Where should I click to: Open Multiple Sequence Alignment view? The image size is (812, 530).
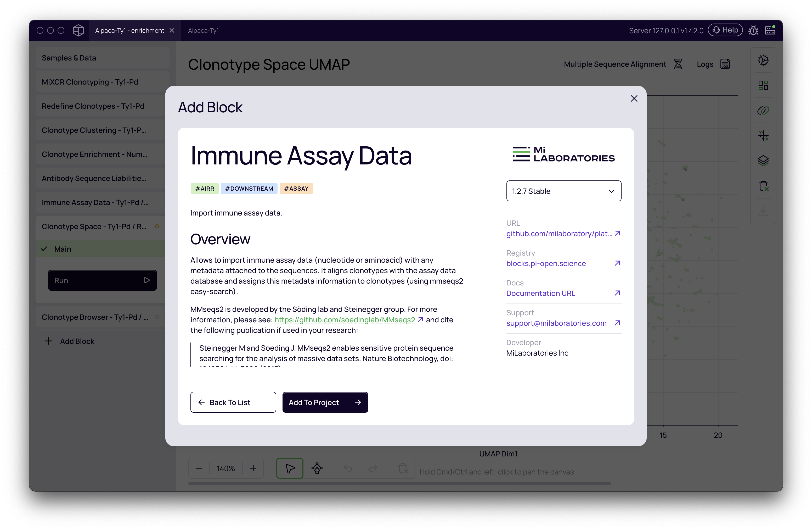615,64
